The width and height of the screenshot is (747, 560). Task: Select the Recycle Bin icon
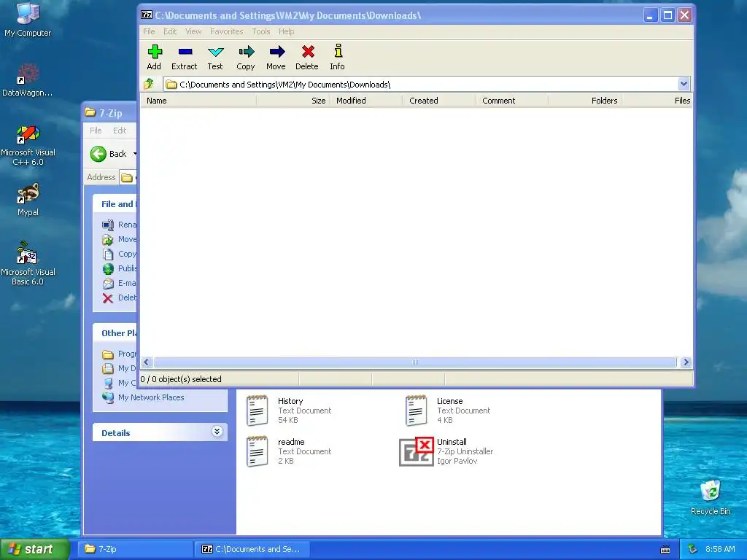pyautogui.click(x=711, y=491)
